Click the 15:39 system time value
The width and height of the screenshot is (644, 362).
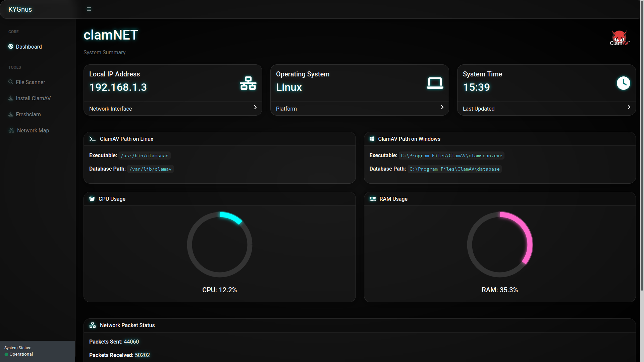[x=476, y=87]
